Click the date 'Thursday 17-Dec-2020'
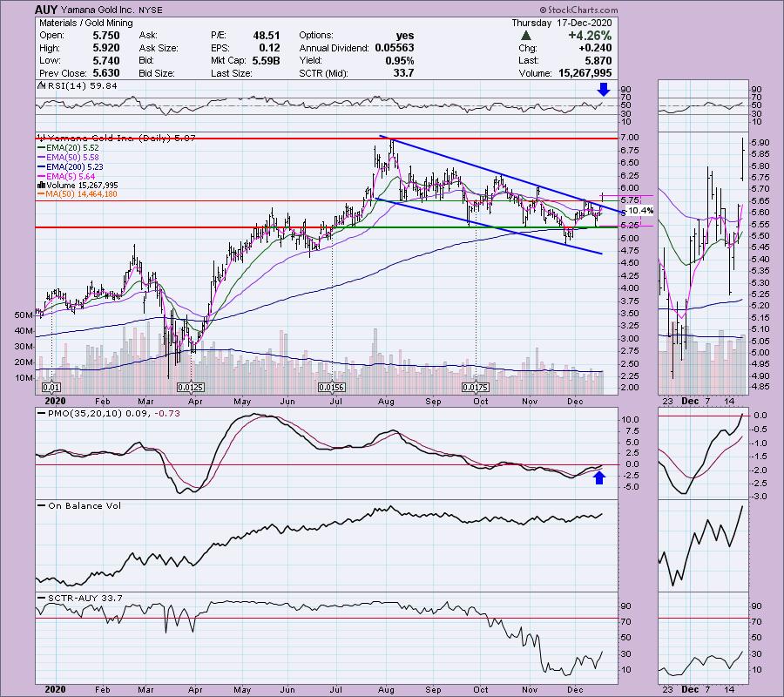784x697 pixels. coord(562,23)
